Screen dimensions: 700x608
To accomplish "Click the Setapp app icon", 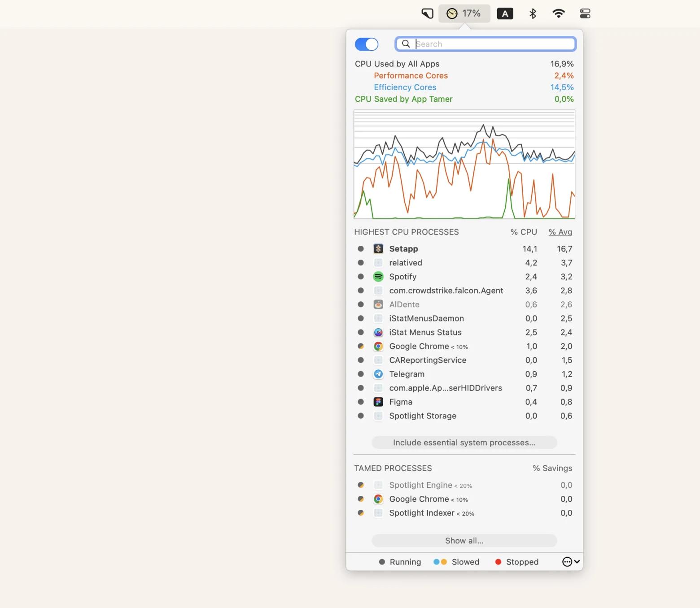I will pos(378,248).
